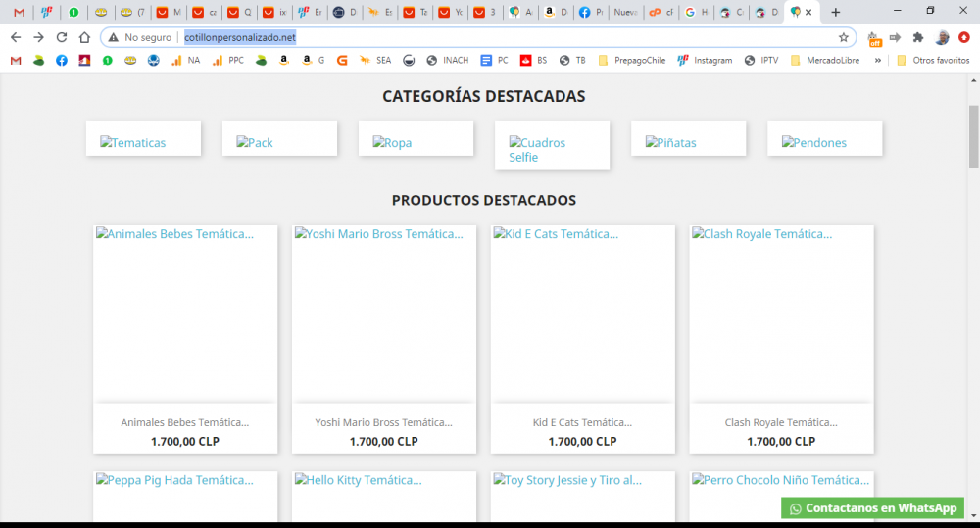Open the extension icon with 'off' badge
Image resolution: width=980 pixels, height=528 pixels.
coord(874,39)
